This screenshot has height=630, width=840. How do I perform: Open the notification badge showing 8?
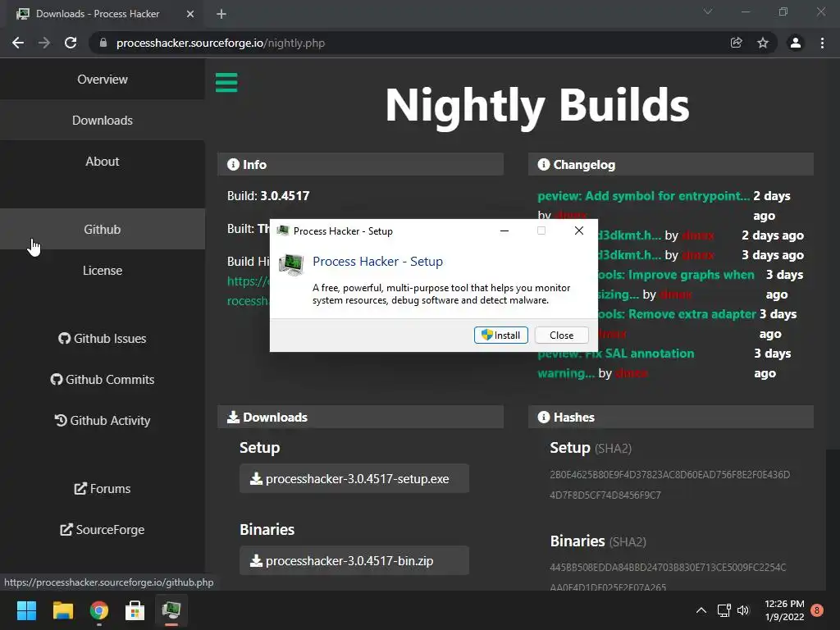pyautogui.click(x=817, y=610)
